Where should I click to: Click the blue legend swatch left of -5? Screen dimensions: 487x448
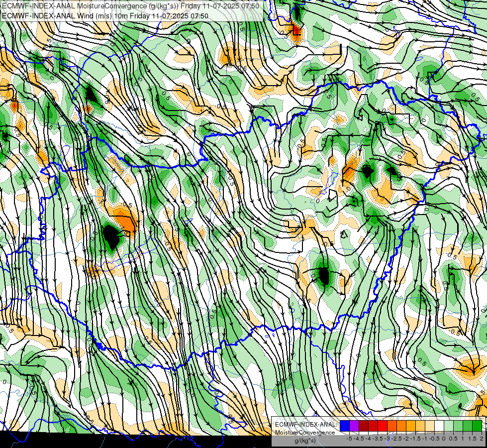345,426
